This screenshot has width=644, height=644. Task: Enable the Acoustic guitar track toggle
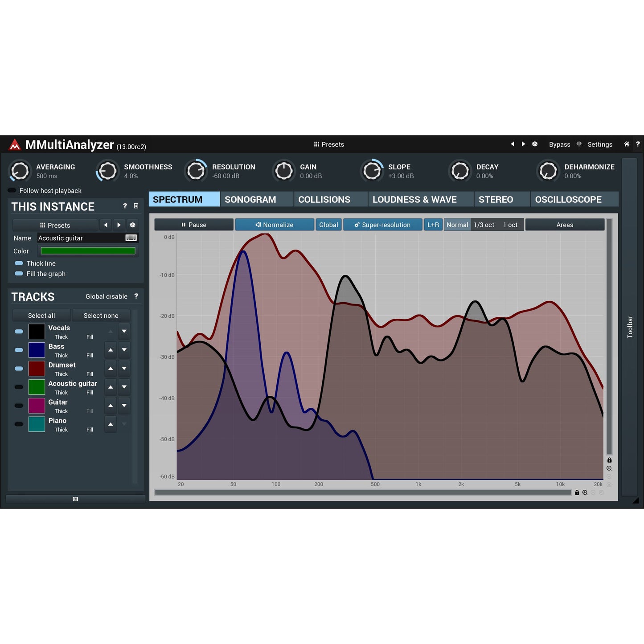click(18, 387)
